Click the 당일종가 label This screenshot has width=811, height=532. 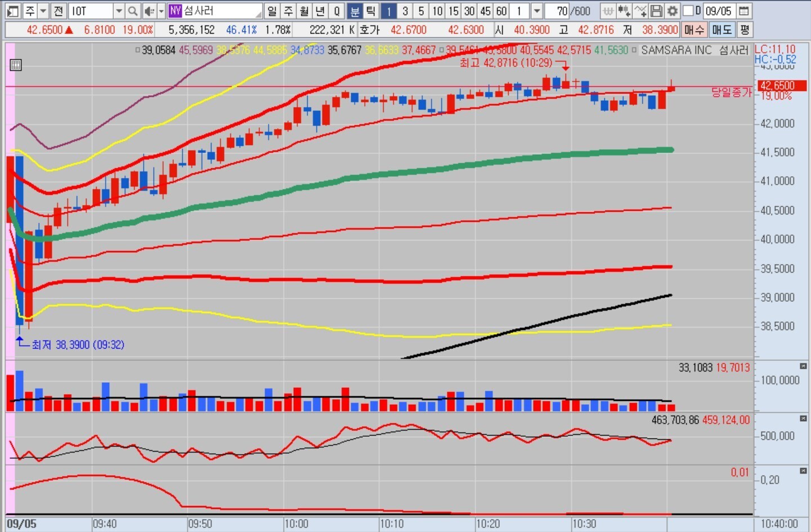(731, 92)
